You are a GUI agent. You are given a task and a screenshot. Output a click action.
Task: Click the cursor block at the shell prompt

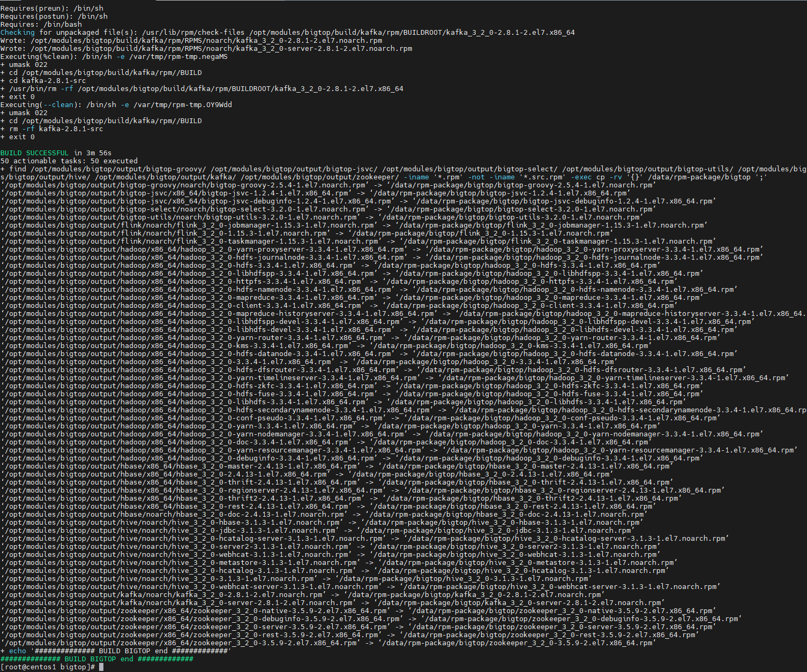(x=101, y=667)
